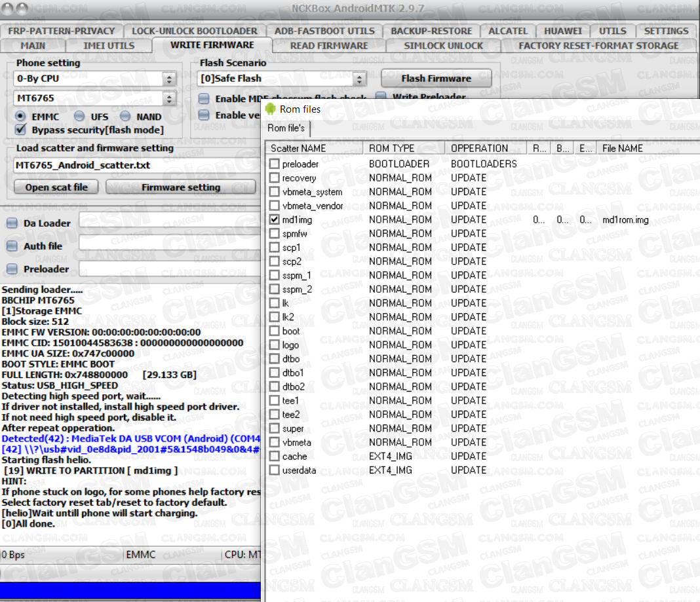The image size is (700, 602).
Task: Toggle the Preloader checkbox under Auth file
Action: tap(12, 269)
